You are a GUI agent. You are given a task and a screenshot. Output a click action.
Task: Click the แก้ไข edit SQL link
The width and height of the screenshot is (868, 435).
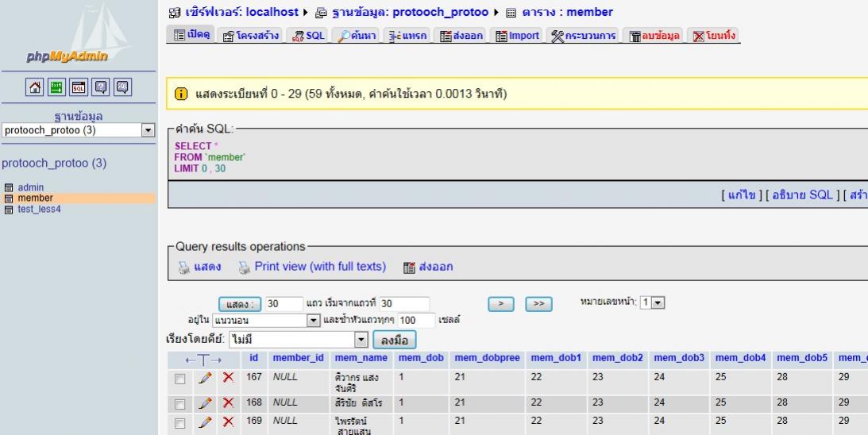pos(742,194)
